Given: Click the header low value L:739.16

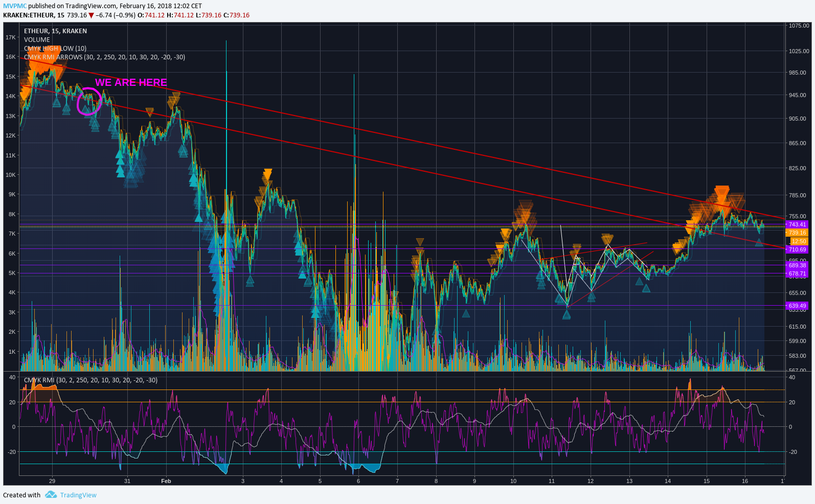Looking at the screenshot, I should (209, 15).
